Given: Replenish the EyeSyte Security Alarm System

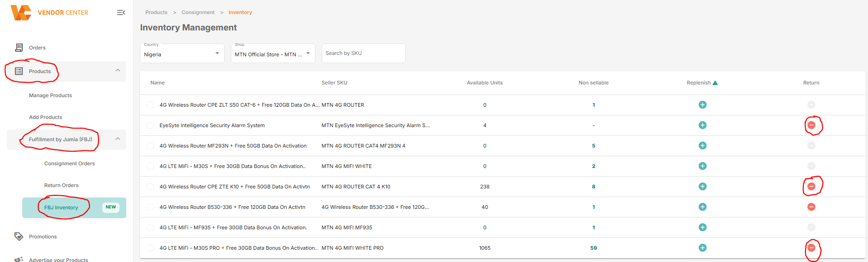Looking at the screenshot, I should coord(703,125).
